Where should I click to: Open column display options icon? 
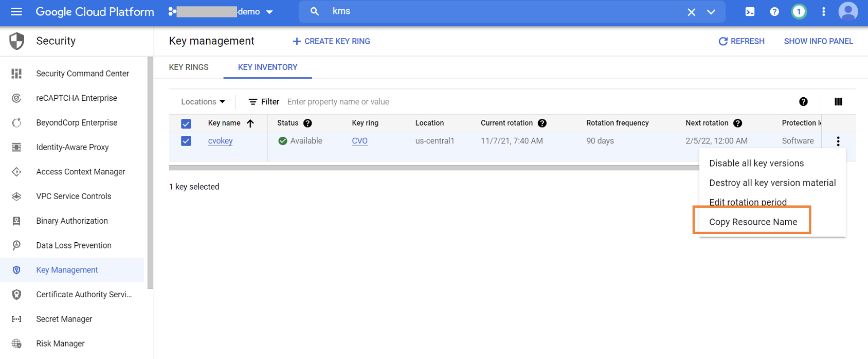[838, 102]
